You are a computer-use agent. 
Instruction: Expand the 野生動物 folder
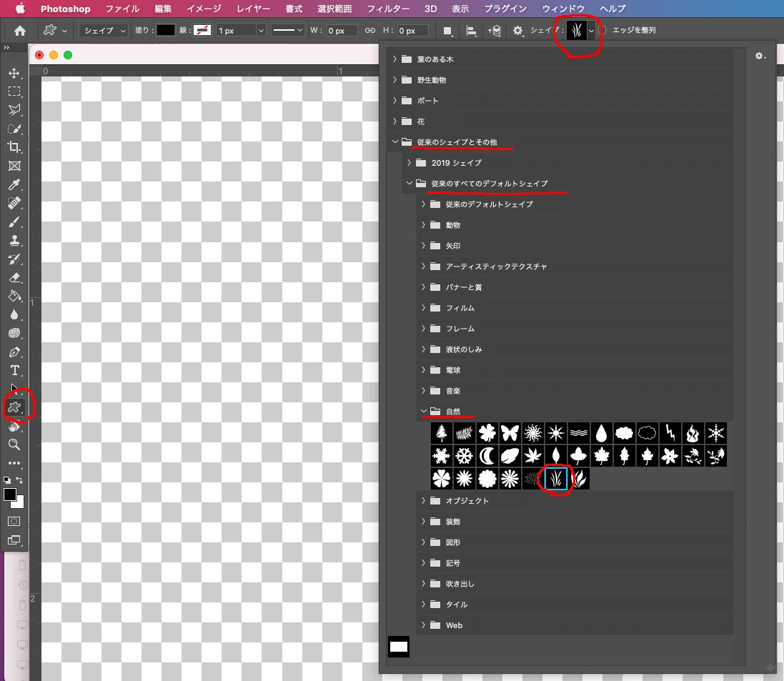coord(395,80)
